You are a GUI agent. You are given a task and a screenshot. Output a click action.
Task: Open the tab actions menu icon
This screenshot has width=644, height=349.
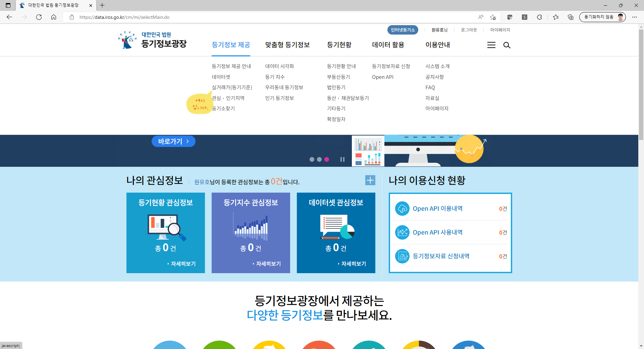tap(8, 5)
